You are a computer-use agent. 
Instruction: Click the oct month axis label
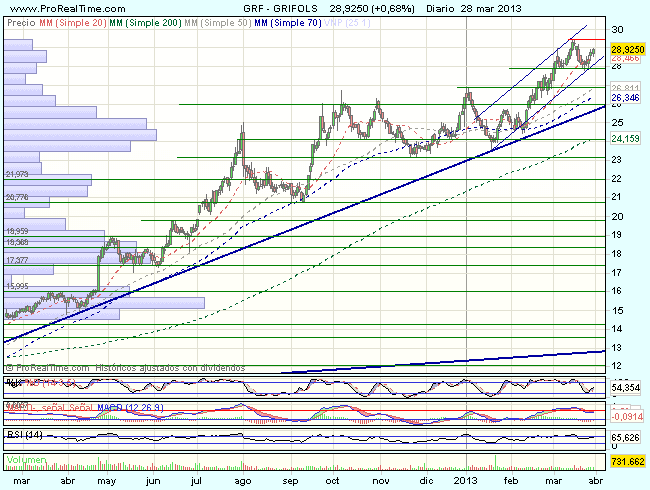click(x=332, y=481)
